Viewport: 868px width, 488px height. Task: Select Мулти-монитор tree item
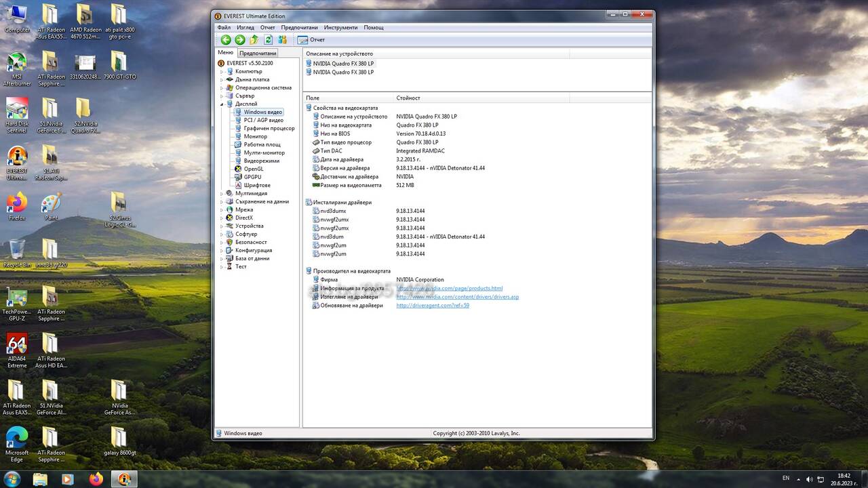click(264, 152)
